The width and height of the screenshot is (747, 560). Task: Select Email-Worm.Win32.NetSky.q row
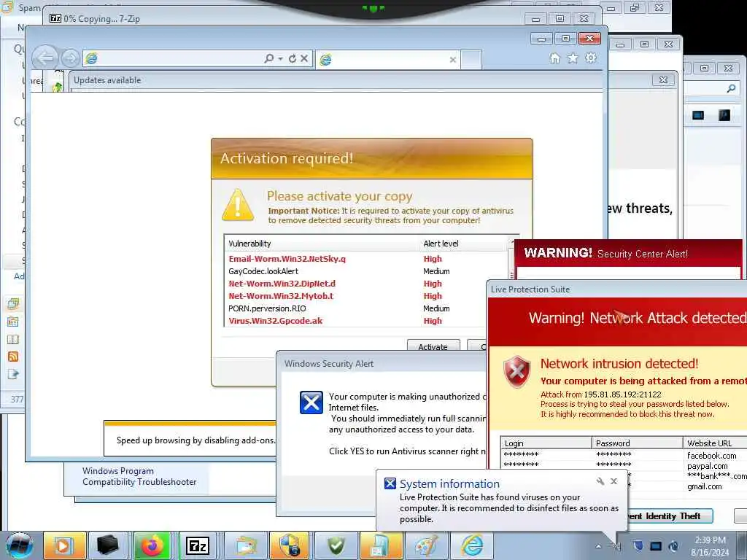367,259
